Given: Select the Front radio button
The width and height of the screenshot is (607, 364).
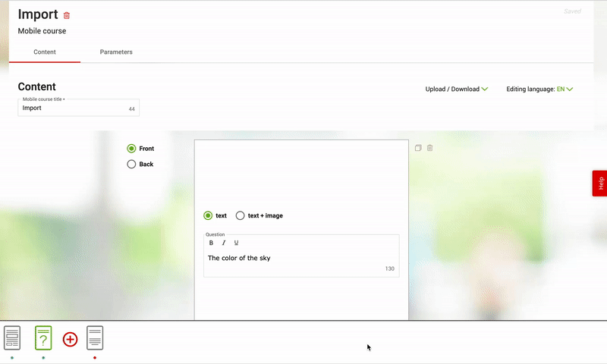Looking at the screenshot, I should click(131, 149).
